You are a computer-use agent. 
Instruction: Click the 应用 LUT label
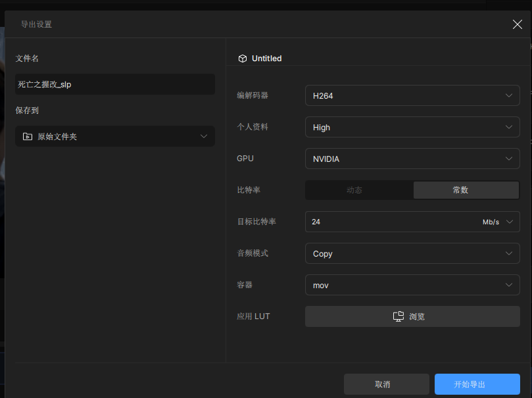(253, 316)
